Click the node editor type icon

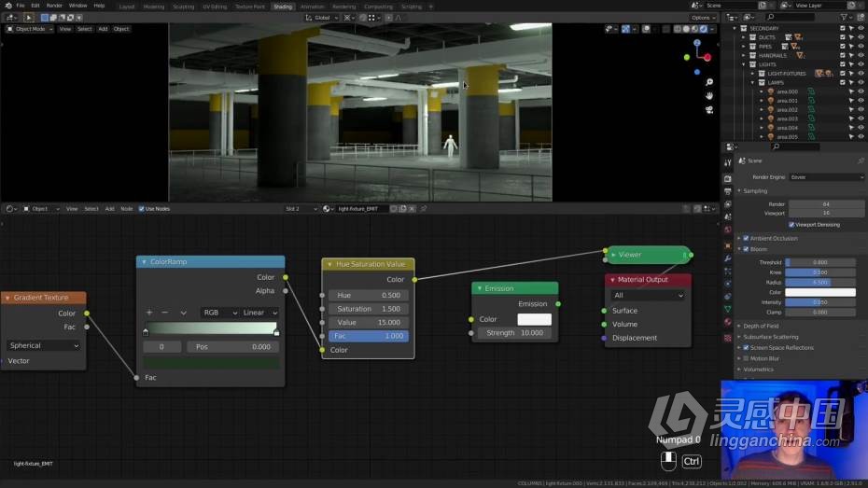(10, 209)
